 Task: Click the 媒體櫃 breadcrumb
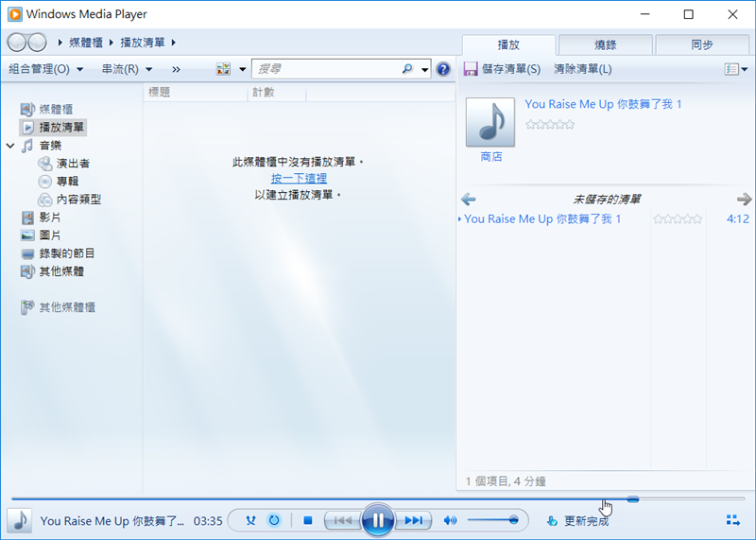pyautogui.click(x=86, y=43)
